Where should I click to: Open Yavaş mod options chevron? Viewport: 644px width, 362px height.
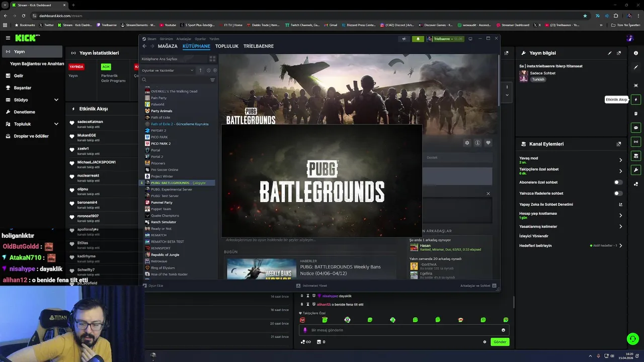(620, 160)
